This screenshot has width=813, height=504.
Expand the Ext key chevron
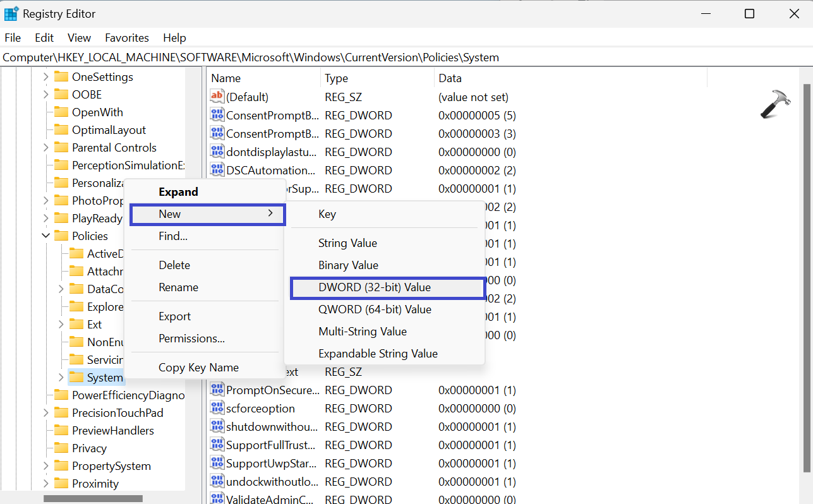(61, 325)
